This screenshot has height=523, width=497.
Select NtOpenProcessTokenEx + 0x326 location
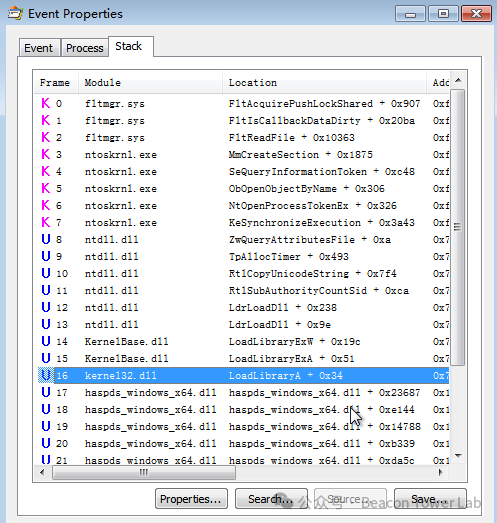[313, 205]
